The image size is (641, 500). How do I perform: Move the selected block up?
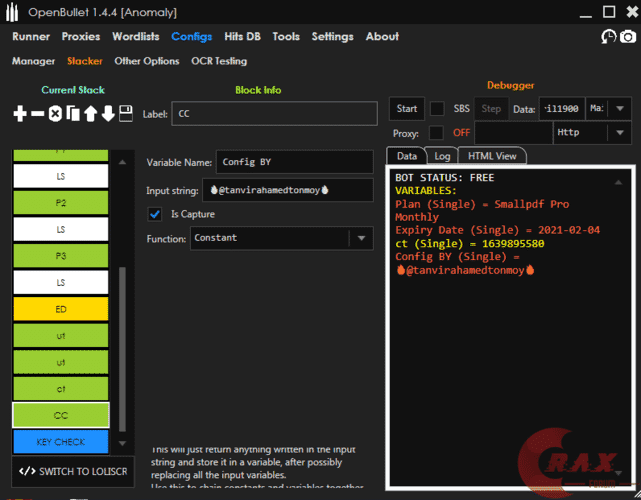pyautogui.click(x=90, y=114)
